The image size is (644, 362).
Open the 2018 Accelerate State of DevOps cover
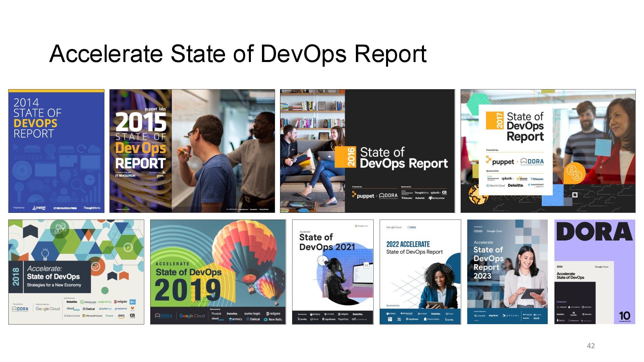(76, 272)
